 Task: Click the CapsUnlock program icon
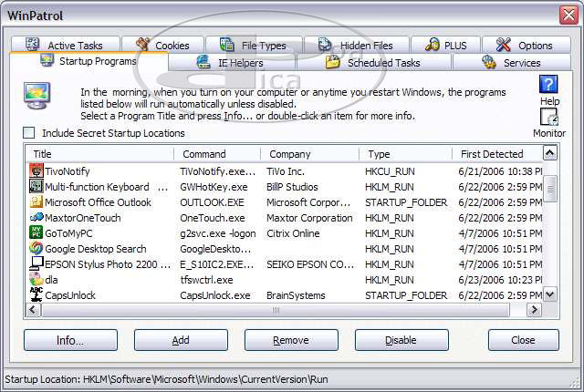click(36, 294)
